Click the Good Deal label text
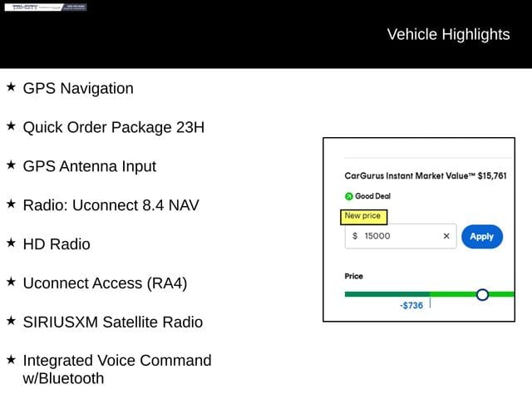The image size is (532, 399). pos(372,197)
